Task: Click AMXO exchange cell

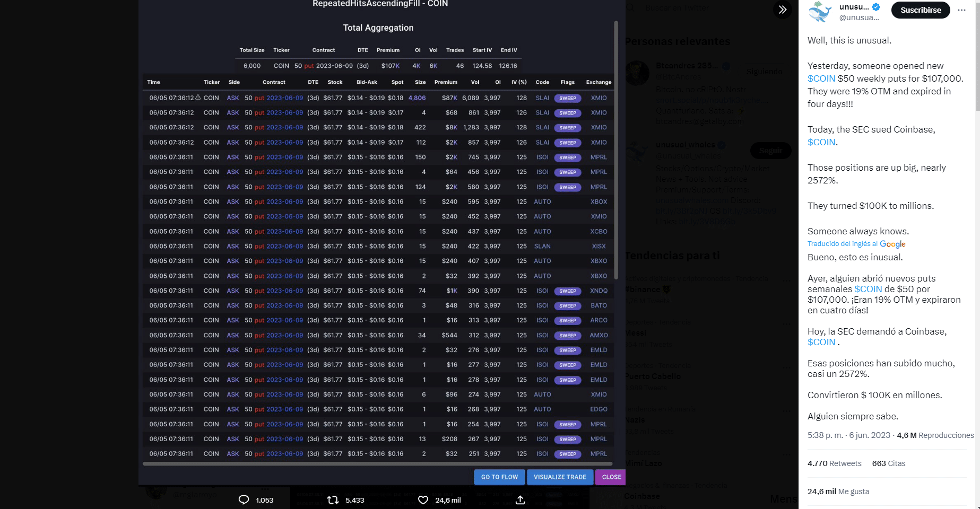Action: [x=599, y=336]
